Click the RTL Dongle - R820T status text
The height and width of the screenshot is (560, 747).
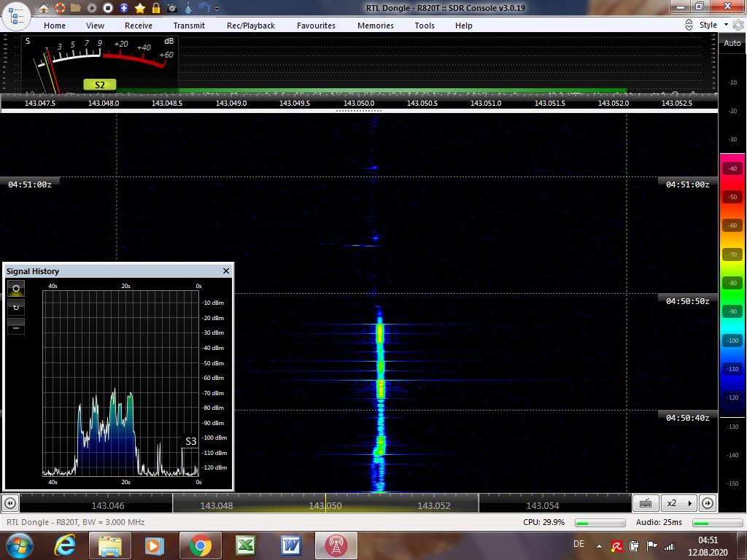76,522
